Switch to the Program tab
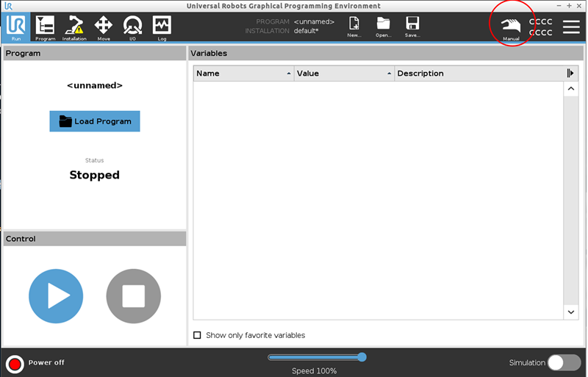This screenshot has height=377, width=588. pyautogui.click(x=45, y=27)
